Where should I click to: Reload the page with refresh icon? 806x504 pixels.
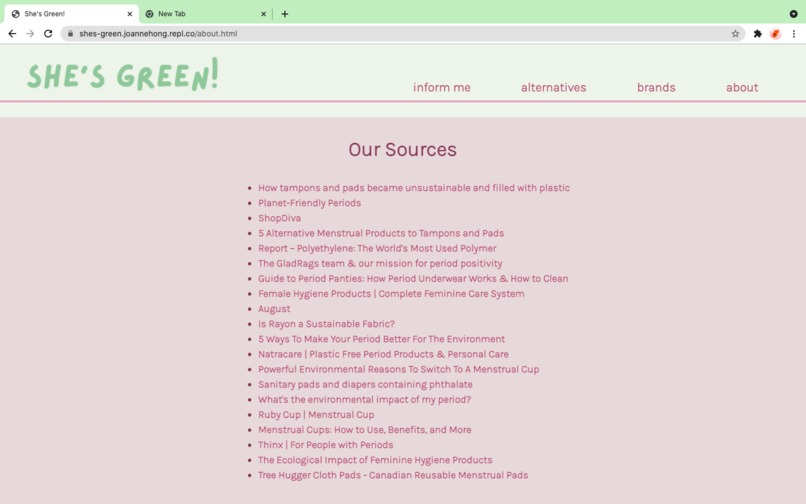pos(48,33)
